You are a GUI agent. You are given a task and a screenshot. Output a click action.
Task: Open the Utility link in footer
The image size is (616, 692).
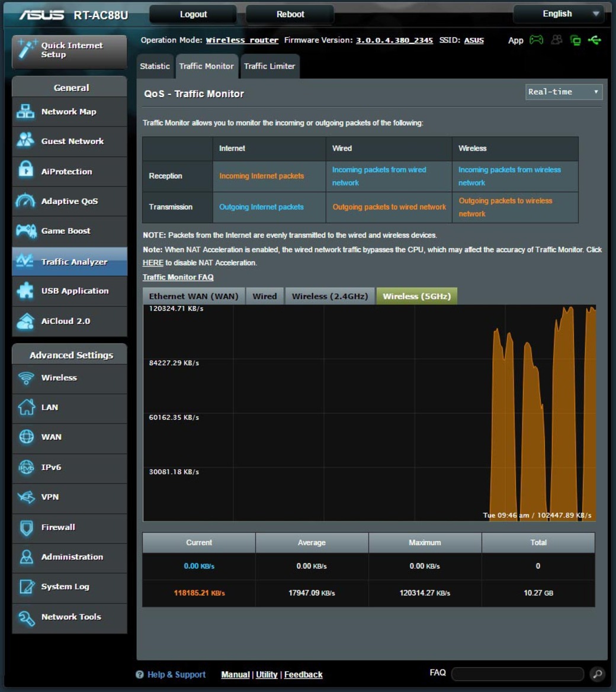267,674
